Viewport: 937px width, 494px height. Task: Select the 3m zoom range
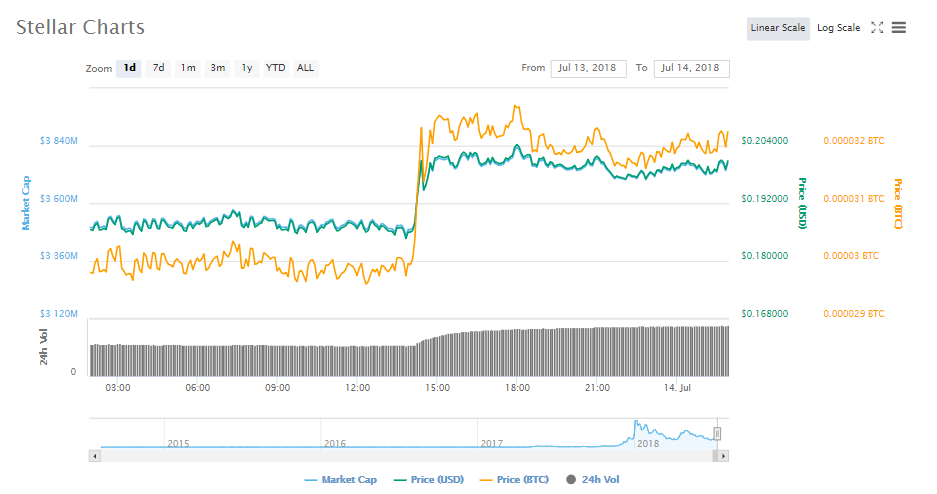[218, 68]
